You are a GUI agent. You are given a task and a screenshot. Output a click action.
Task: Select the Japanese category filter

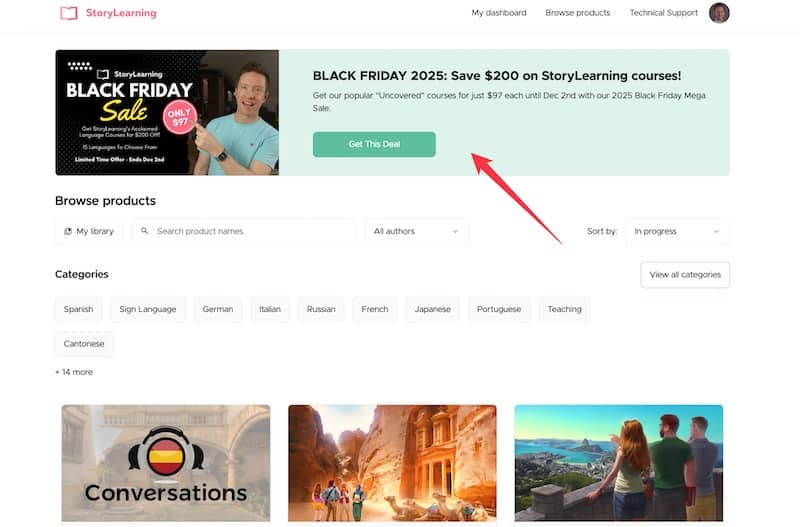click(432, 309)
